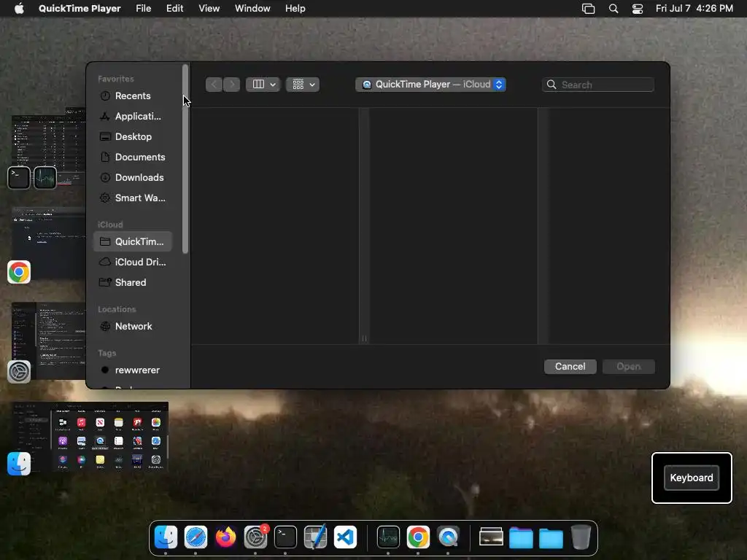
Task: Open iCloud Drive in the sidebar
Action: (133, 262)
